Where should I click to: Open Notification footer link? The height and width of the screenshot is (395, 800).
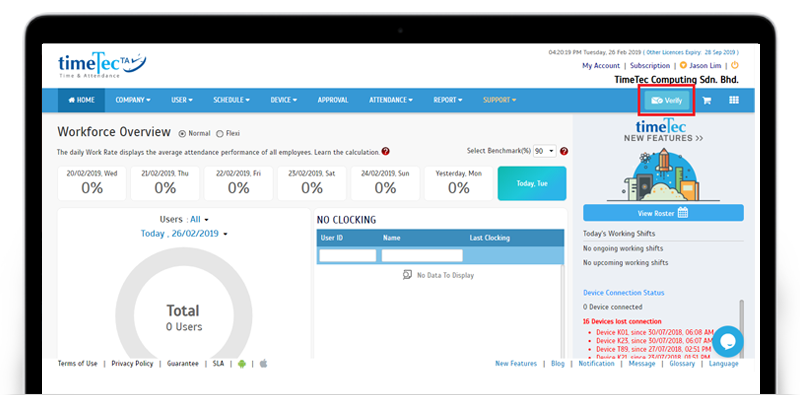click(x=596, y=364)
